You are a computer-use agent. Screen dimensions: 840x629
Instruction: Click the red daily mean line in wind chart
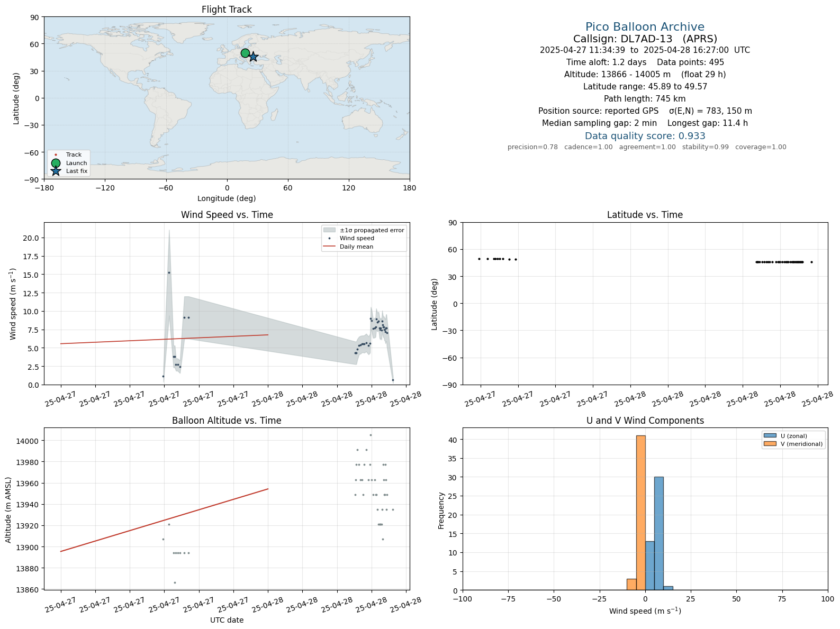click(x=165, y=339)
